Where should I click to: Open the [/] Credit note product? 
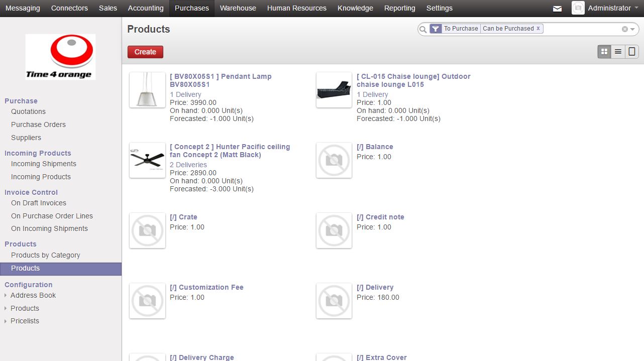pyautogui.click(x=380, y=217)
